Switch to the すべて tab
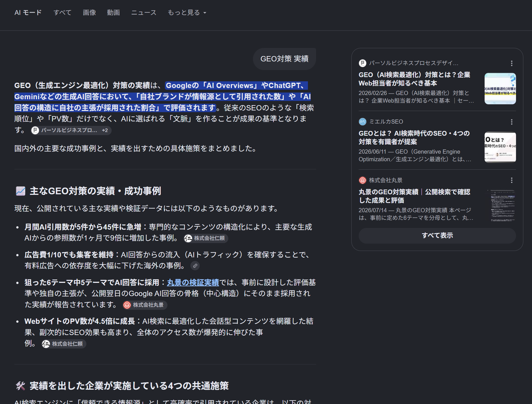The width and height of the screenshot is (532, 404). tap(62, 13)
